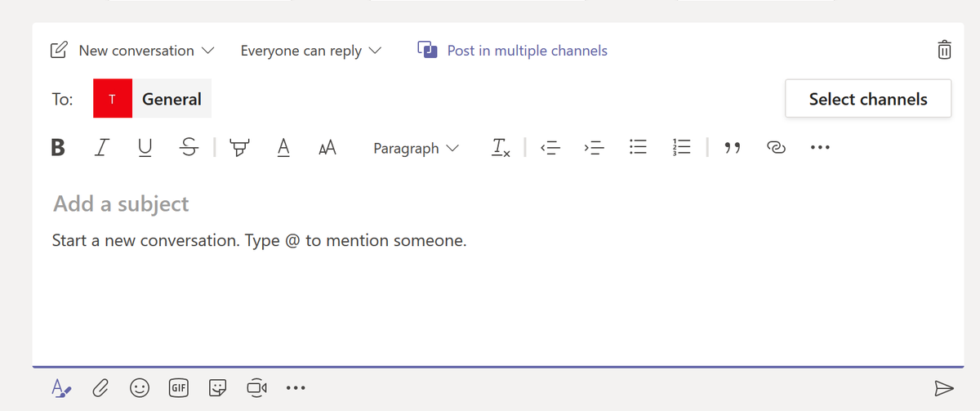Send the message
This screenshot has width=980, height=411.
pyautogui.click(x=943, y=386)
